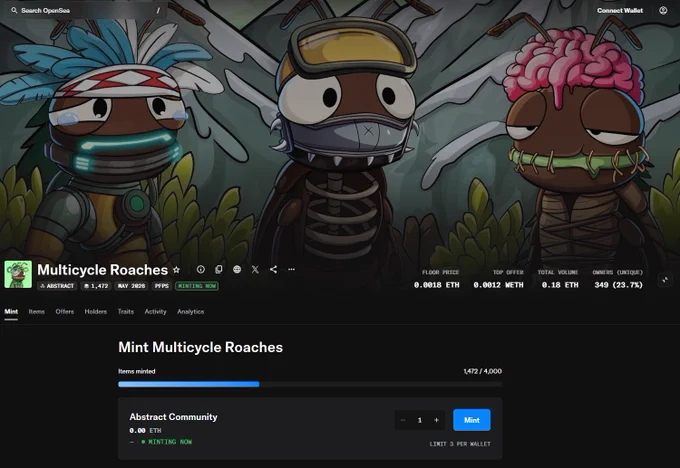Decrease mint quantity with minus button
This screenshot has height=468, width=680.
403,420
